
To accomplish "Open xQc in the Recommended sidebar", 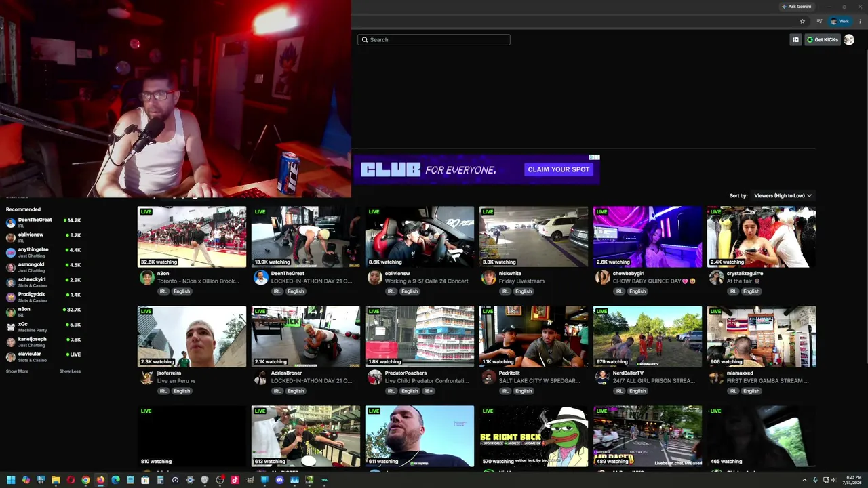I will pyautogui.click(x=43, y=327).
